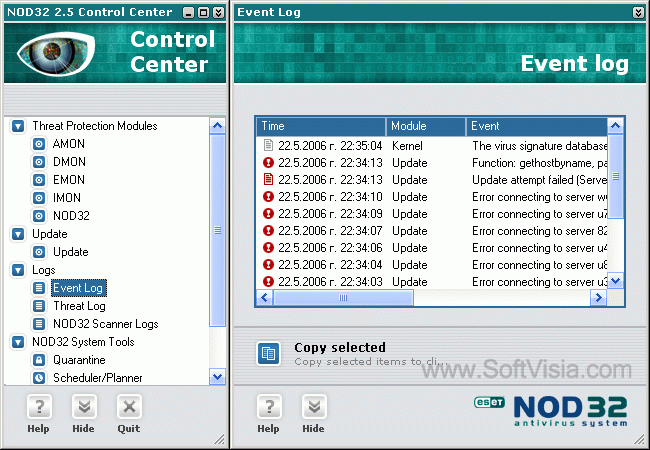Click the error icon of the 22:34:07 row

click(x=268, y=230)
